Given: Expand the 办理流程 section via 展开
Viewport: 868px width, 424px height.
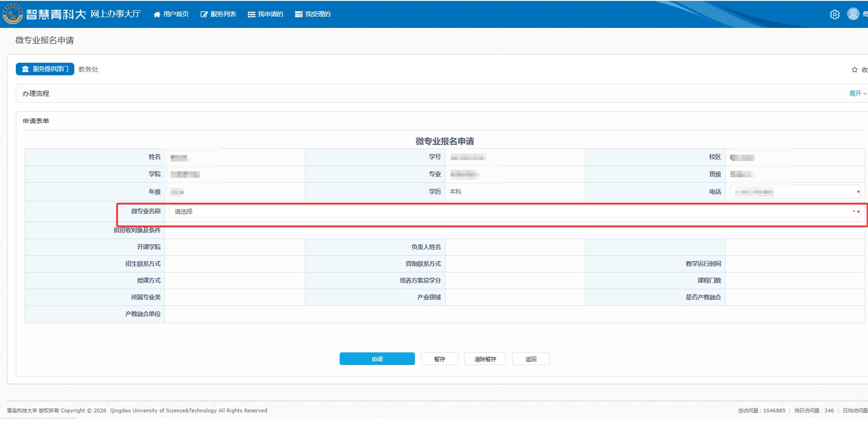Looking at the screenshot, I should point(857,93).
